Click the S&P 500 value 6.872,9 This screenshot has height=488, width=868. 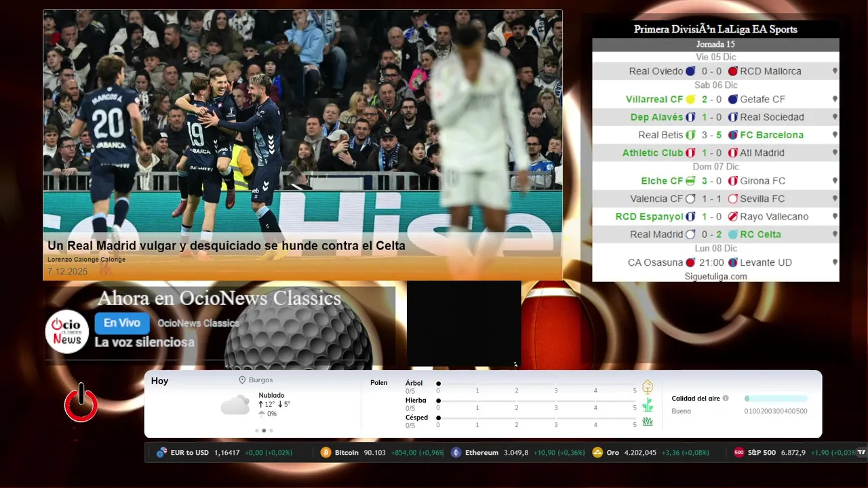point(793,452)
